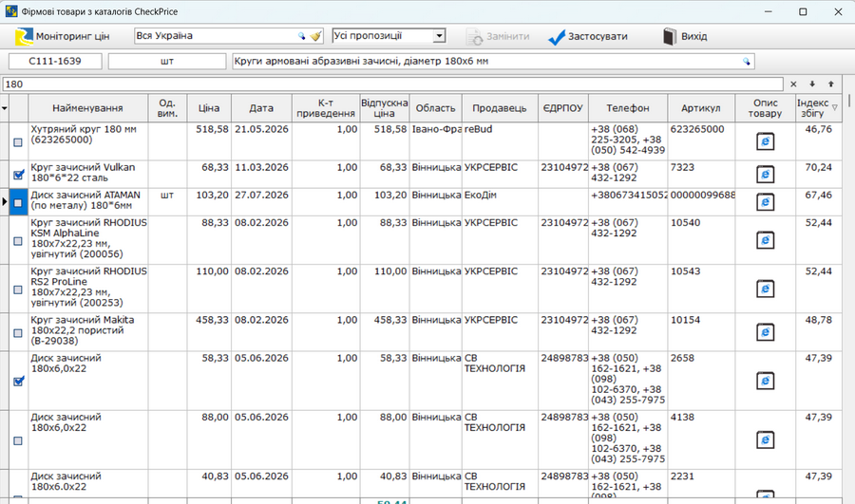Image resolution: width=855 pixels, height=504 pixels.
Task: Click the CheckPrice app icon in title bar
Action: (10, 11)
